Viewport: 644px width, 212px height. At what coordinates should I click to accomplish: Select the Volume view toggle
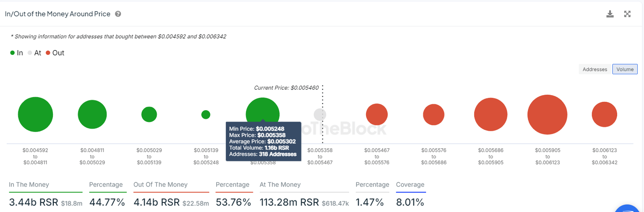coord(625,69)
